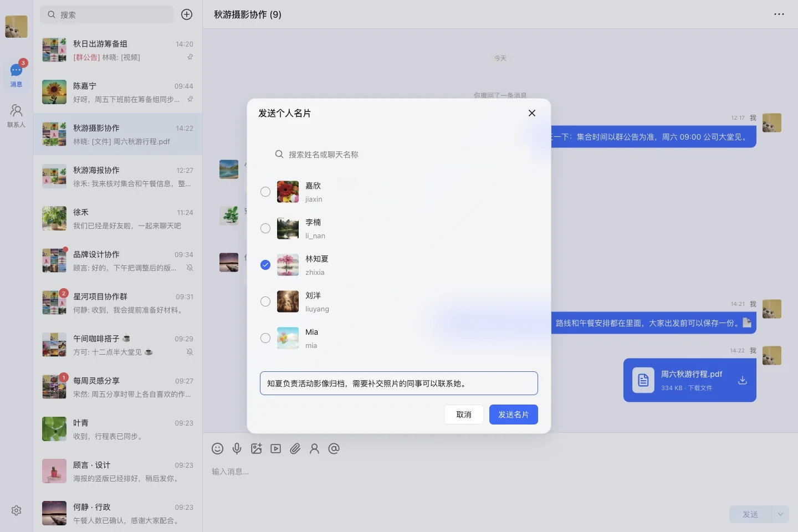Click the sidebar 搜索 search box

[106, 14]
